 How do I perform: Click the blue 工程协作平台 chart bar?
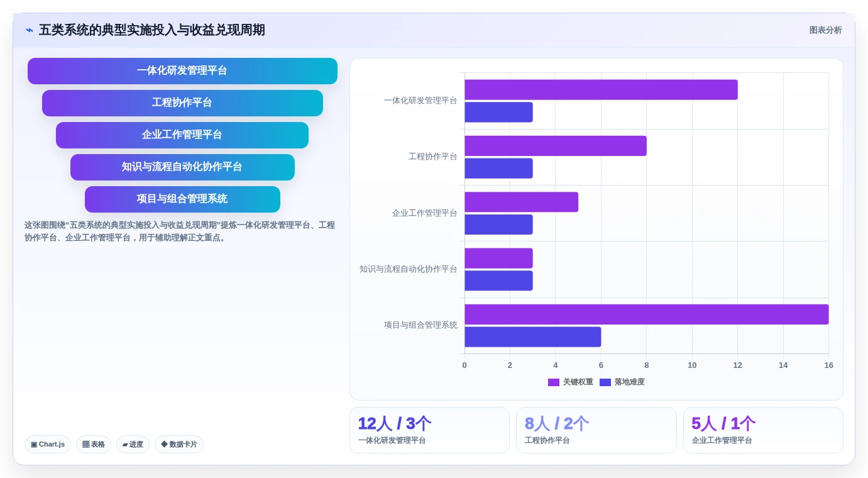click(x=498, y=169)
